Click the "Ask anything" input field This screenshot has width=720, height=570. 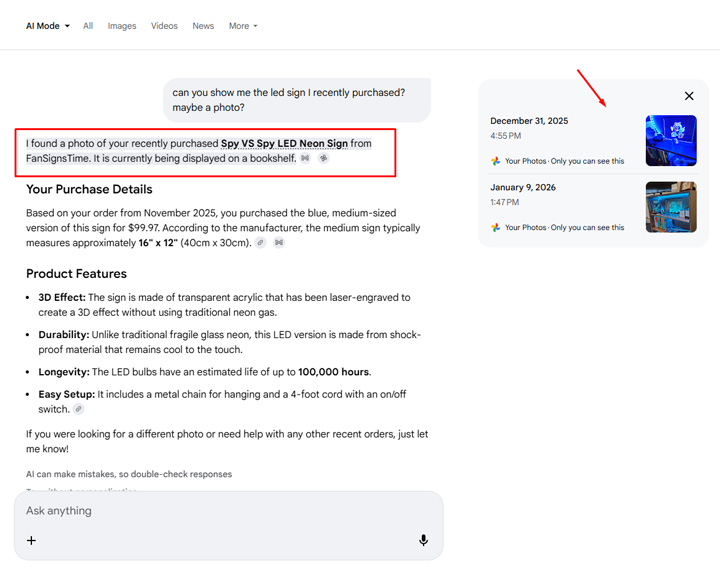[x=220, y=511]
